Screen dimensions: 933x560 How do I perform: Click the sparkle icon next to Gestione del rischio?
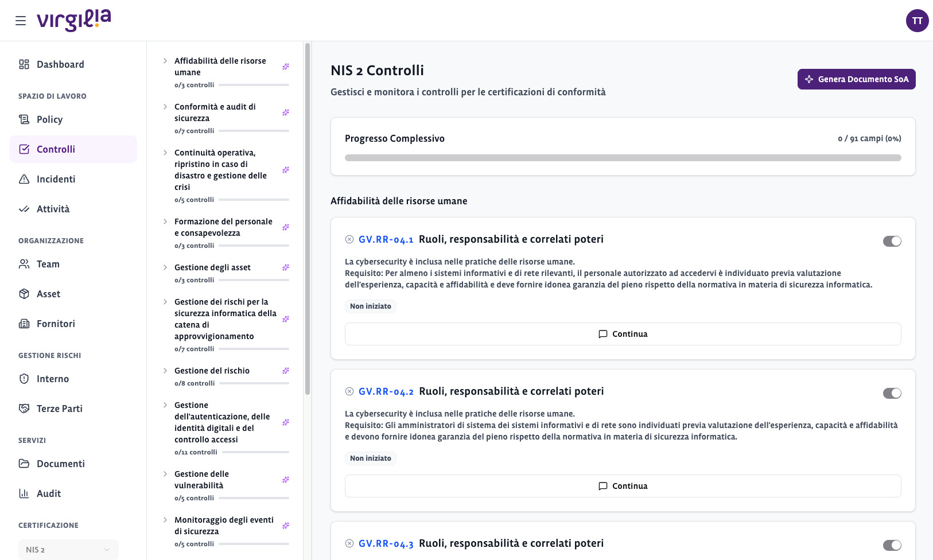(x=286, y=371)
